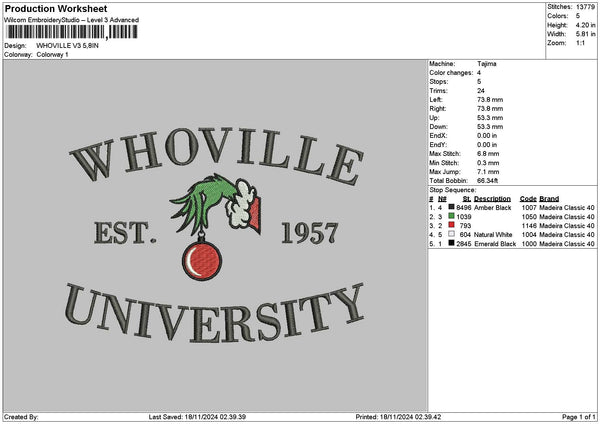Click the 1957 text in the design

coord(310,233)
